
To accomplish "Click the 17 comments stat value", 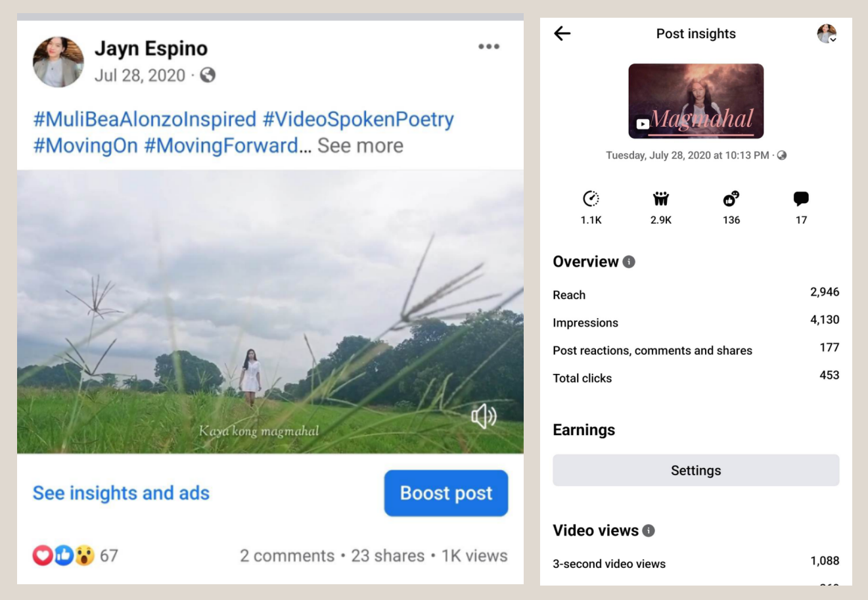I will coord(801,220).
